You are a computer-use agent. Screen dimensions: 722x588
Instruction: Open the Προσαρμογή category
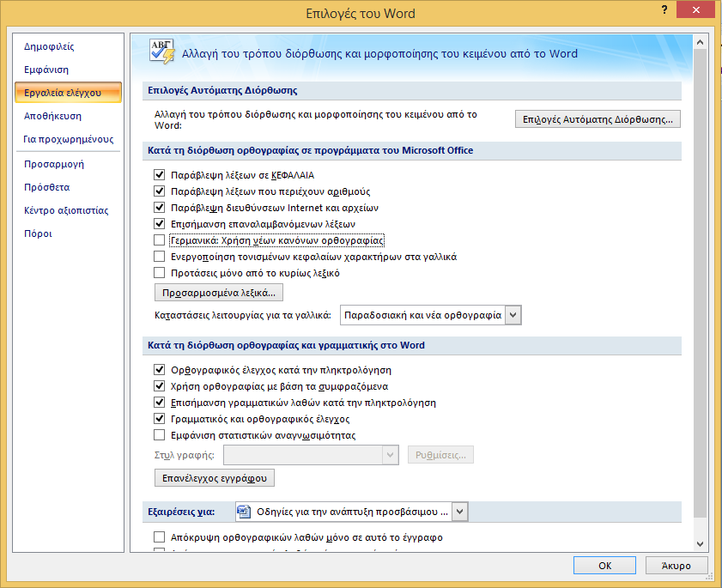tap(54, 164)
